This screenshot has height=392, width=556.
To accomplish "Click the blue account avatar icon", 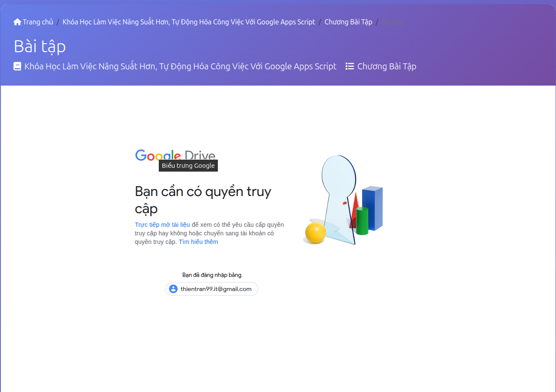I will click(x=173, y=289).
